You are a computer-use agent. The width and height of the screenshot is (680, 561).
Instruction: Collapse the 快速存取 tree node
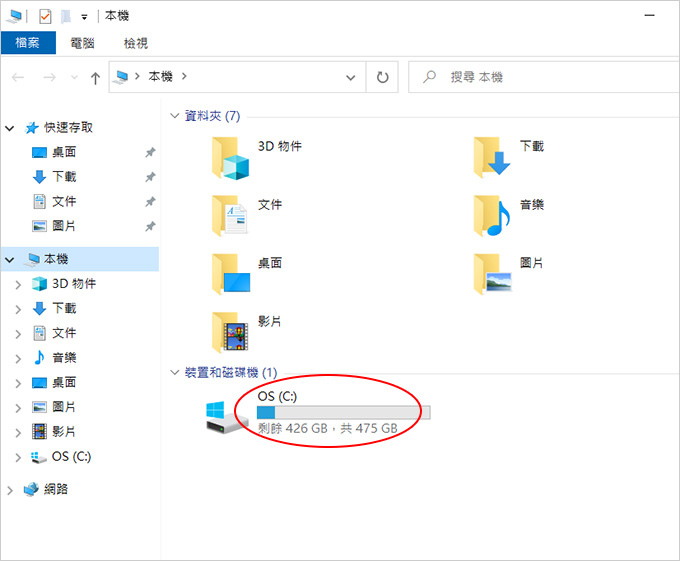tap(10, 128)
